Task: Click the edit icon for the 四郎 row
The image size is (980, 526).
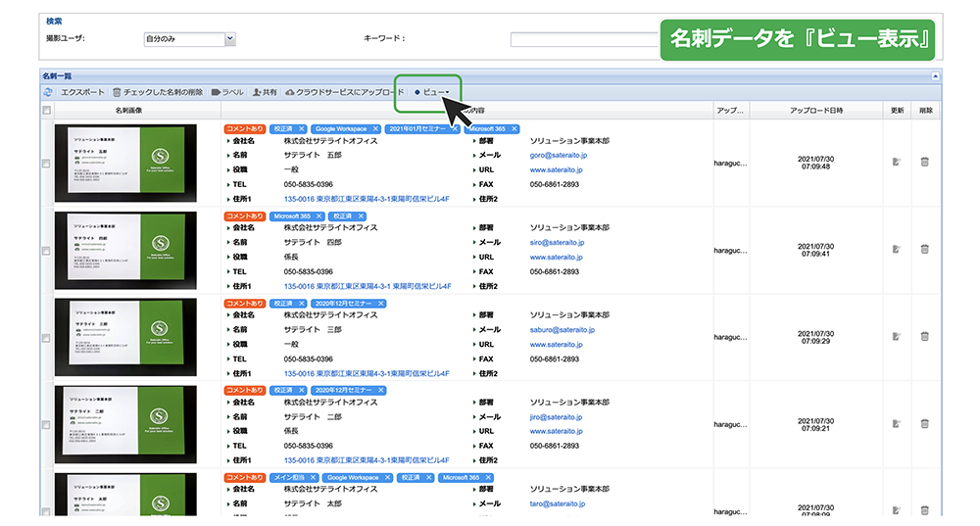Action: tap(897, 249)
